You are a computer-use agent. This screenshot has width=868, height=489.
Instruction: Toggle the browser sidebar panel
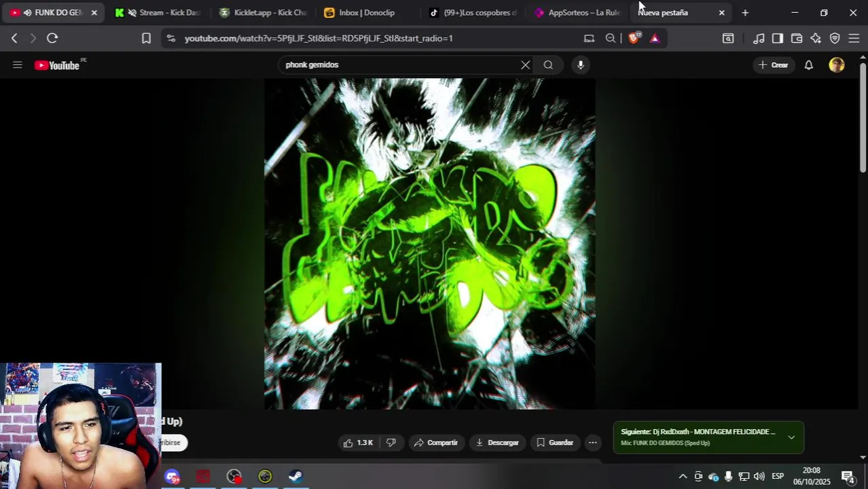point(778,39)
